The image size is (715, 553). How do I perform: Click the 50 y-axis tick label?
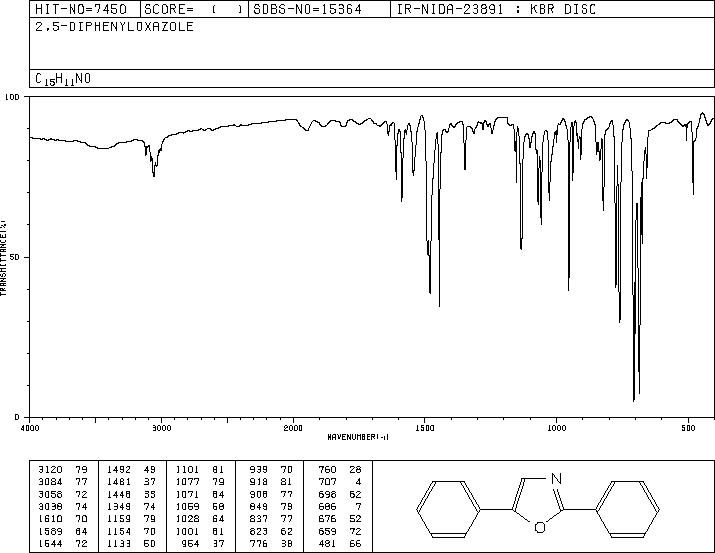pyautogui.click(x=14, y=257)
